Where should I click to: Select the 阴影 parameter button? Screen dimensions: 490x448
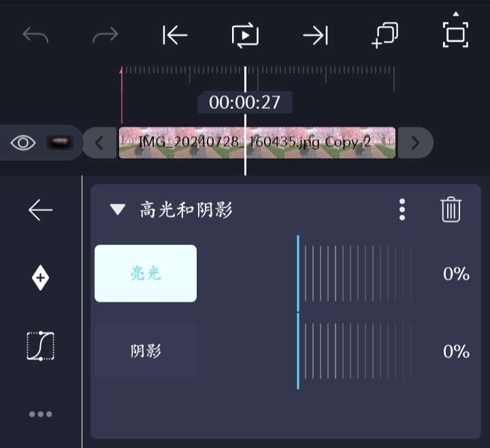pos(146,351)
